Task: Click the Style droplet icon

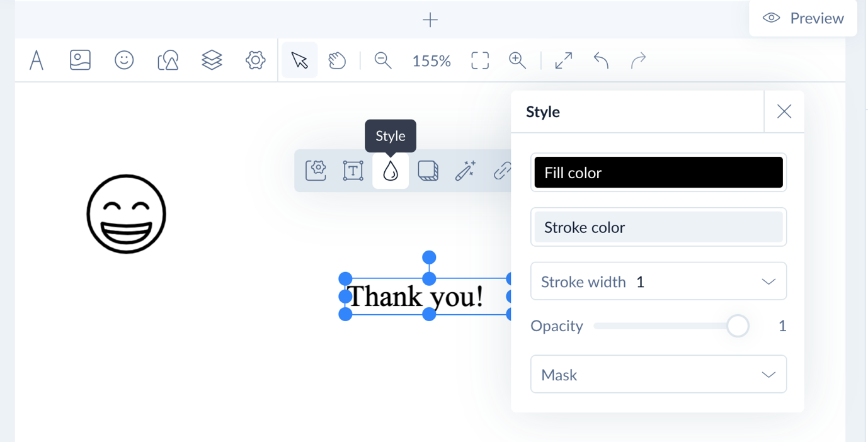Action: pos(391,171)
